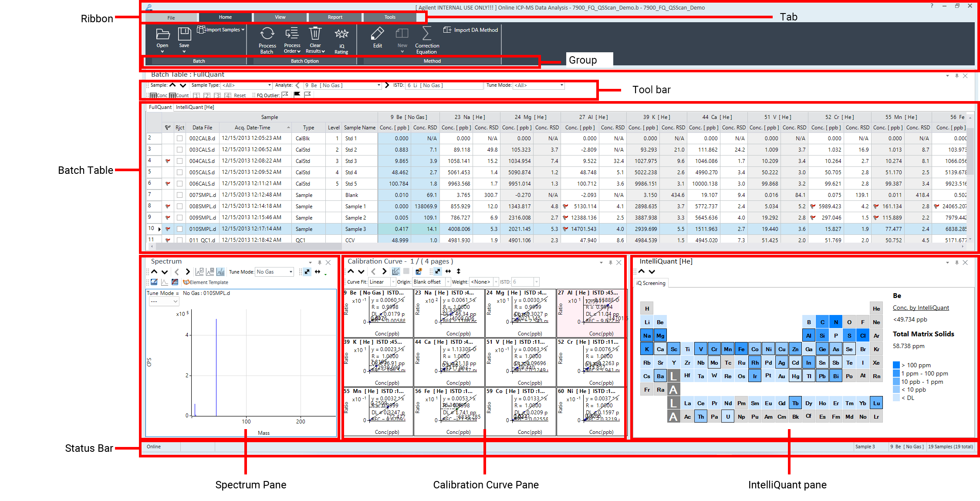Check Rjct box for 006CALS.d

click(179, 183)
